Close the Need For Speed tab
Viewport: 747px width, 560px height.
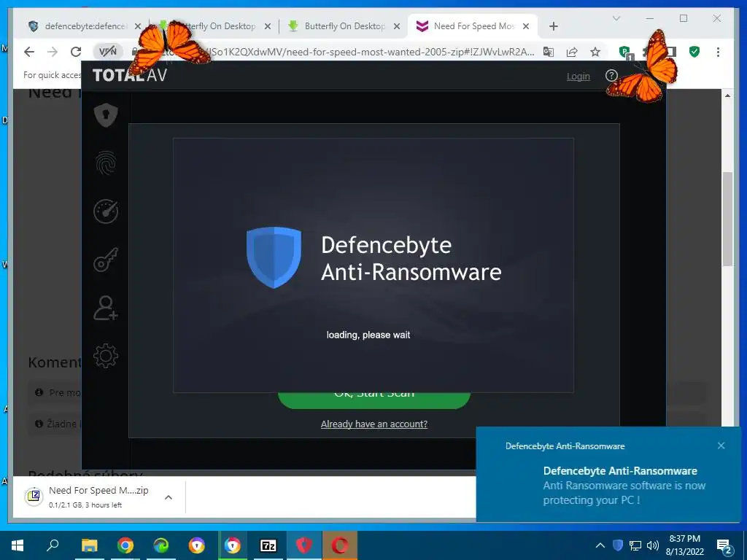pyautogui.click(x=526, y=26)
